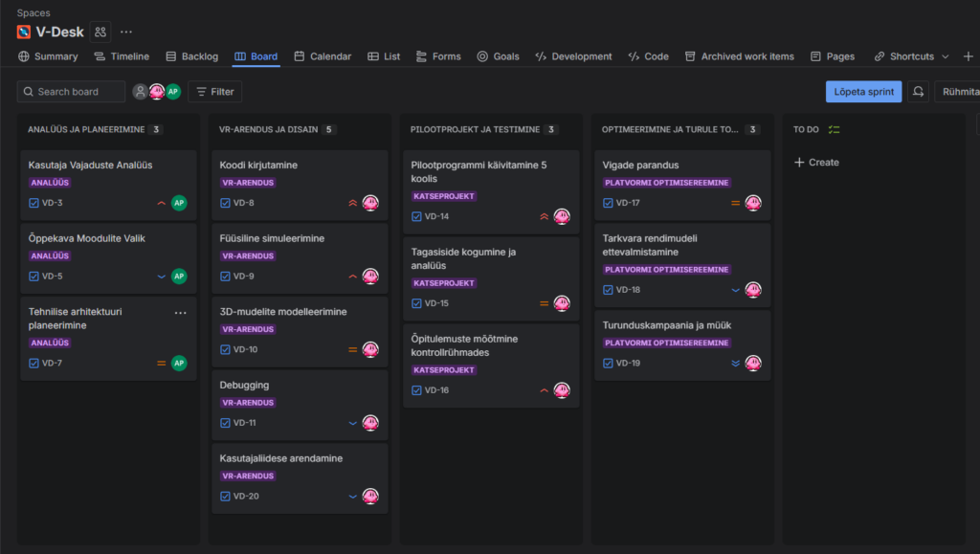Open the three-dot menu beside V-Desk title

[x=126, y=32]
